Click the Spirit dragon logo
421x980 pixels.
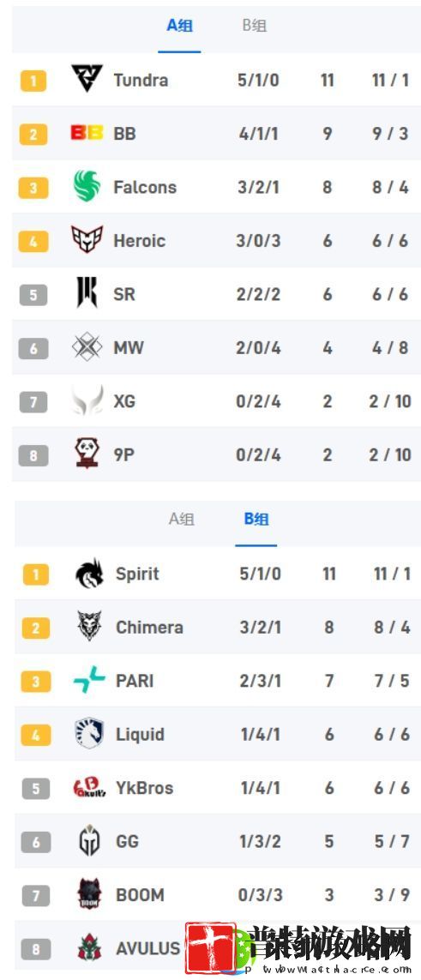coord(89,574)
